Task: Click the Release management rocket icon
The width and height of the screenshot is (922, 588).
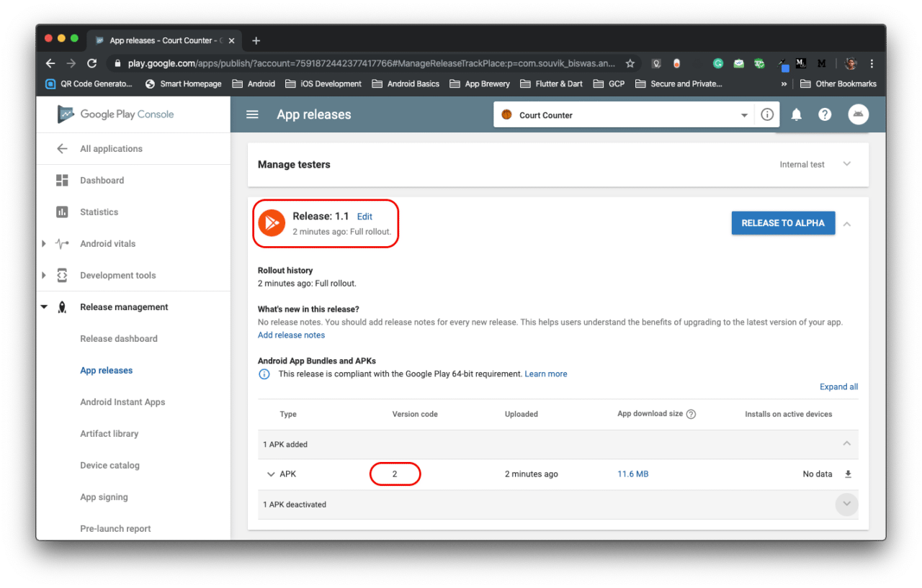Action: (x=62, y=307)
